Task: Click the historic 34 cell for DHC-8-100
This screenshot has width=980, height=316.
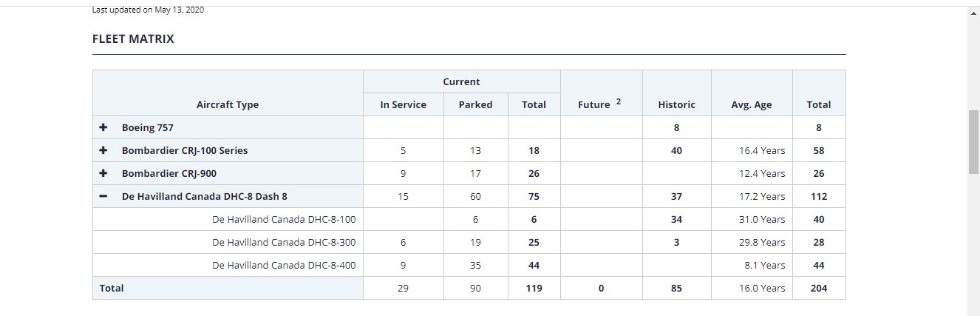Action: click(676, 219)
